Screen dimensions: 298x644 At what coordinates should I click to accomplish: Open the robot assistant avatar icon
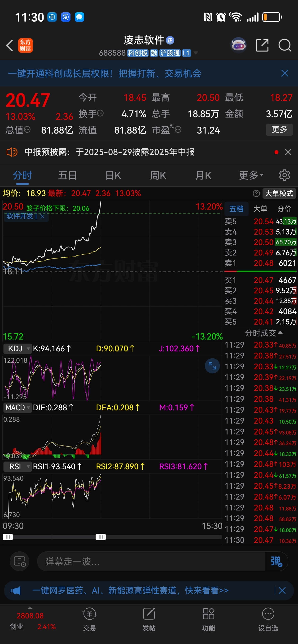tap(238, 45)
